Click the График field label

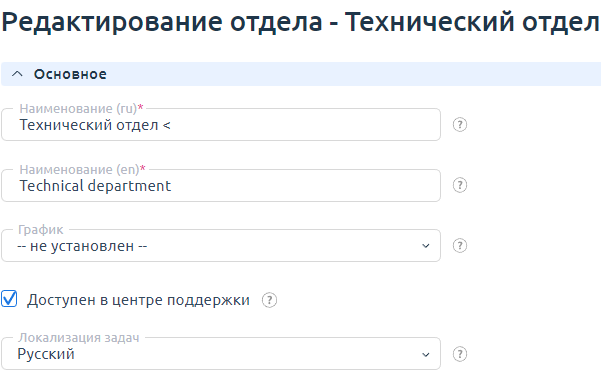point(41,230)
